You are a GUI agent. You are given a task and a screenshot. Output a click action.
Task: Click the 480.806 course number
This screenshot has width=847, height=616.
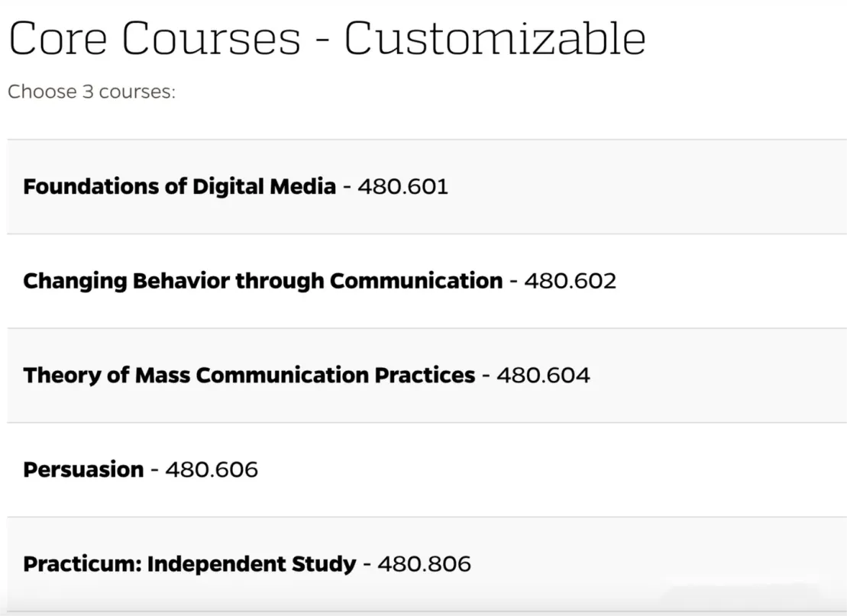coord(424,564)
